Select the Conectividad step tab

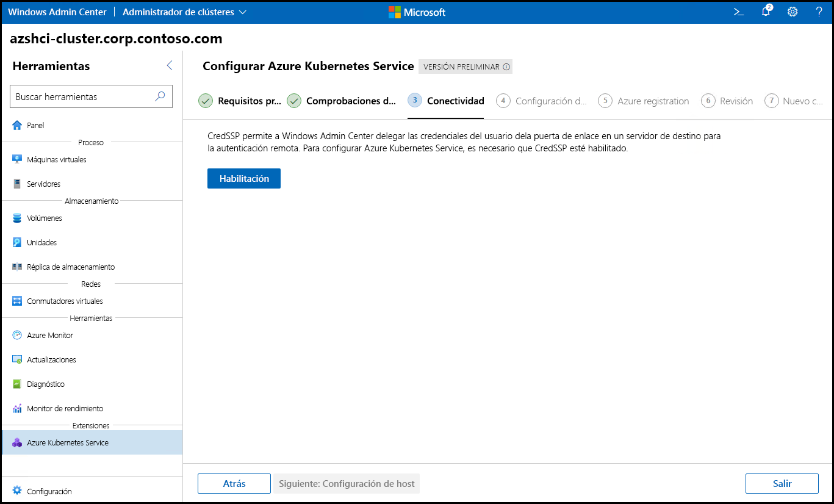coord(446,101)
